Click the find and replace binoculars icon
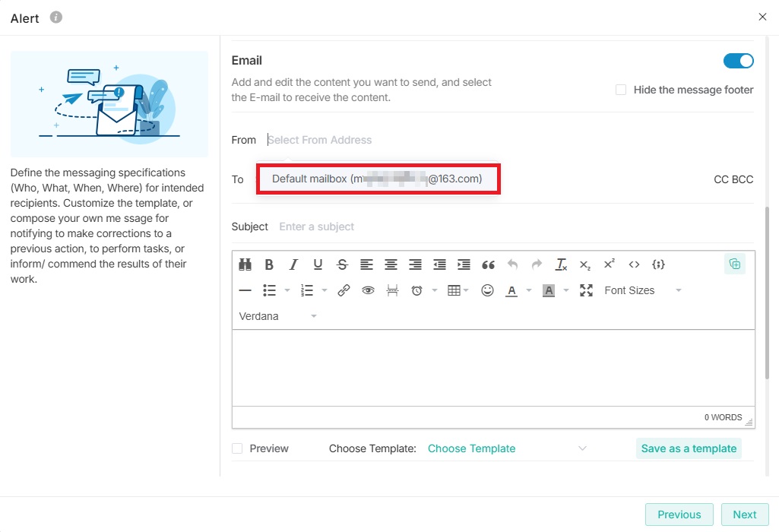Screen dimensions: 779x532 pyautogui.click(x=245, y=264)
